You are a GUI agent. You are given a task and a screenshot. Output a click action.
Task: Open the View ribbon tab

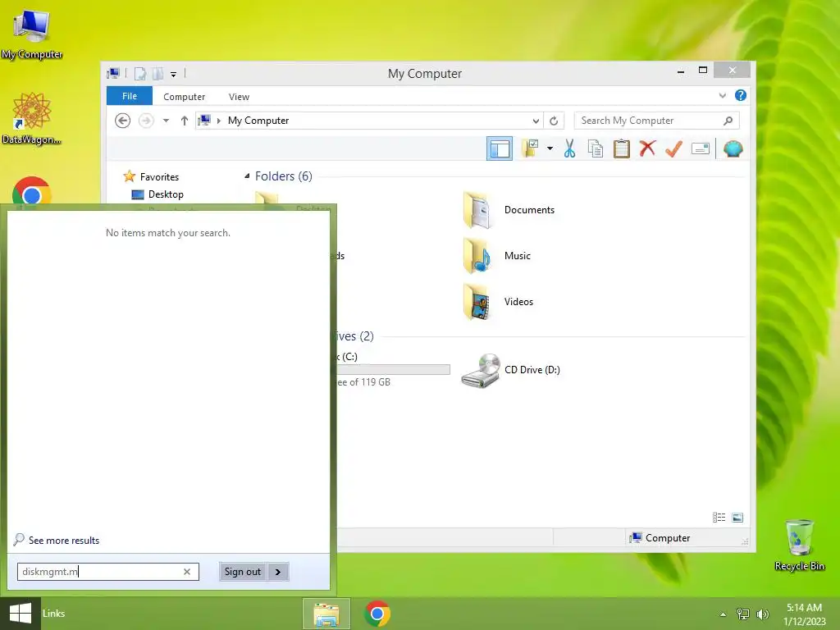239,97
